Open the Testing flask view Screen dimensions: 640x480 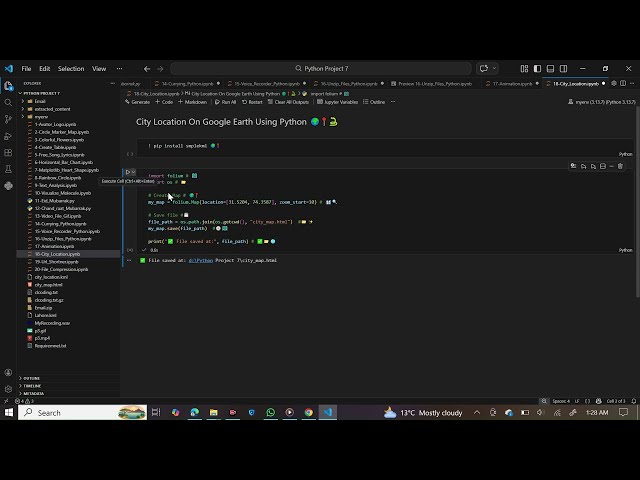pyautogui.click(x=8, y=169)
